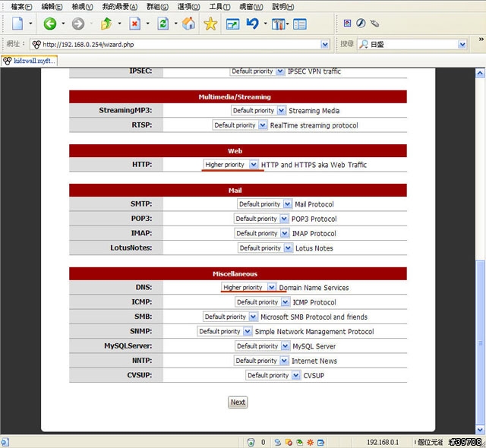Click the yellow favorites star icon
Image resolution: width=486 pixels, height=448 pixels.
click(210, 24)
